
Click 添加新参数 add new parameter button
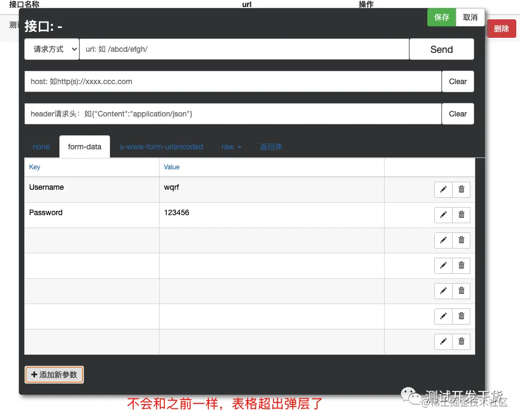[x=54, y=375]
